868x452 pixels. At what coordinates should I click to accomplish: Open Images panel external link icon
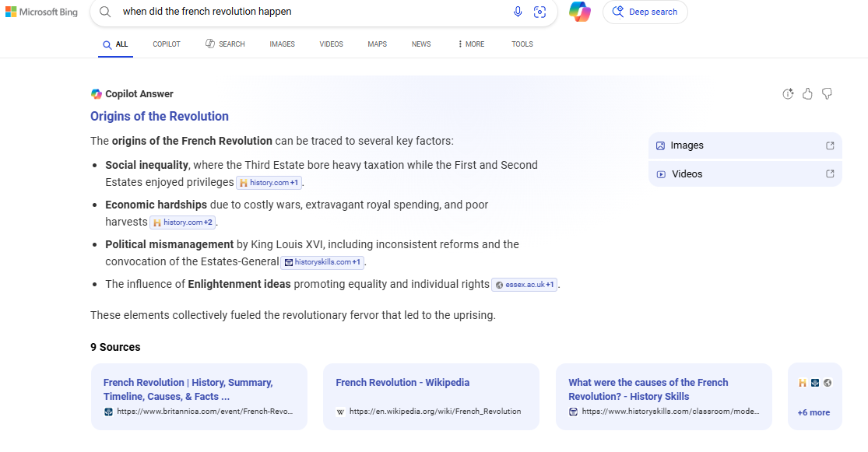[x=830, y=145]
